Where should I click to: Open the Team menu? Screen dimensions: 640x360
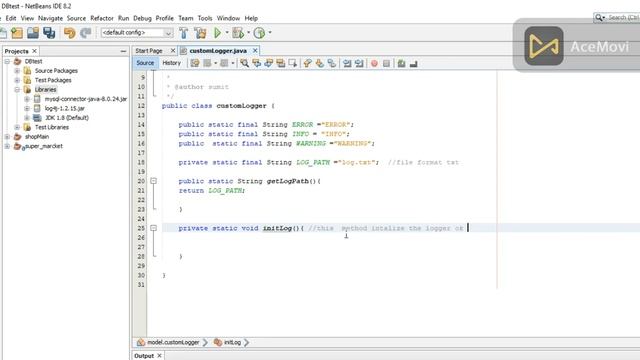click(x=186, y=18)
